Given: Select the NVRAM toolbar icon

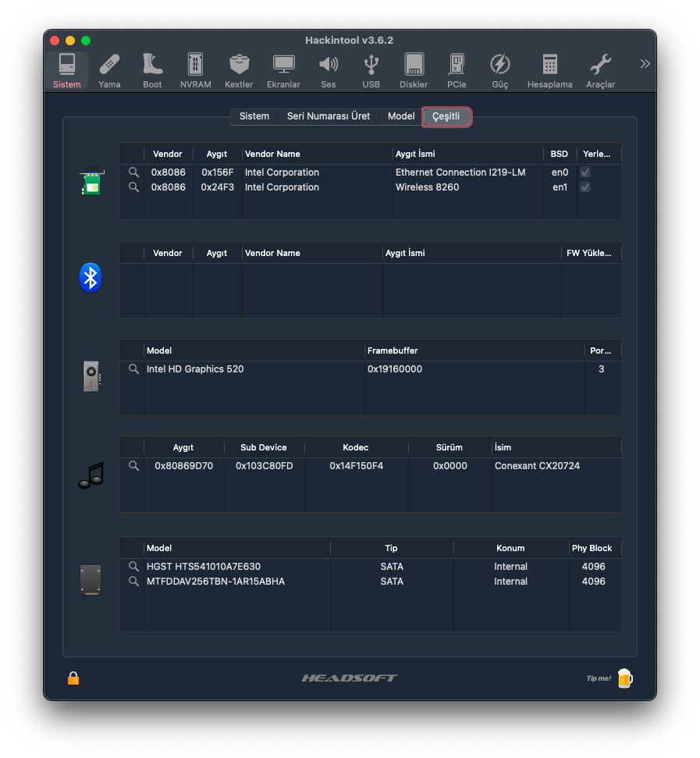Looking at the screenshot, I should (x=195, y=70).
